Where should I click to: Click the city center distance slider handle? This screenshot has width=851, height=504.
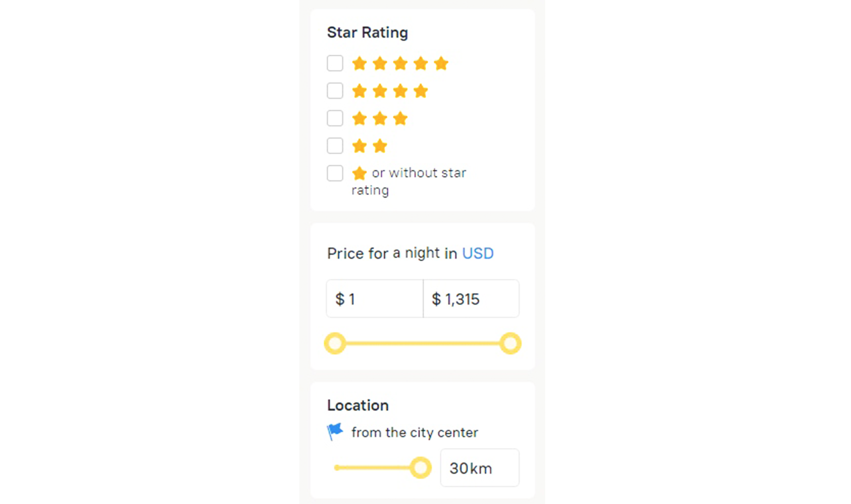click(421, 468)
